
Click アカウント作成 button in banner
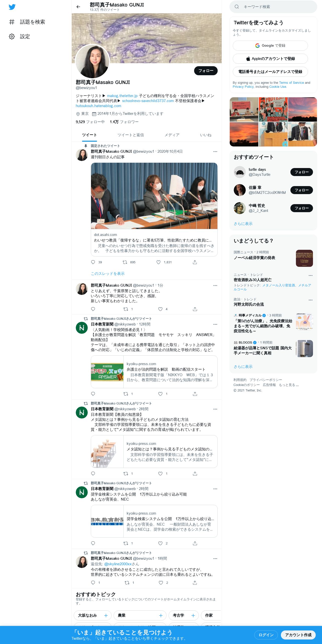point(298,635)
